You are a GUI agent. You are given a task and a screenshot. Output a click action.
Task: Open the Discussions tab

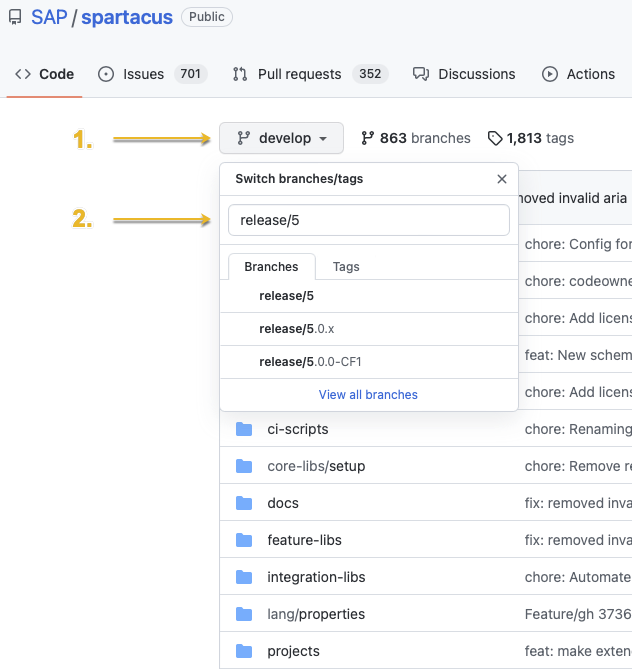pos(465,74)
